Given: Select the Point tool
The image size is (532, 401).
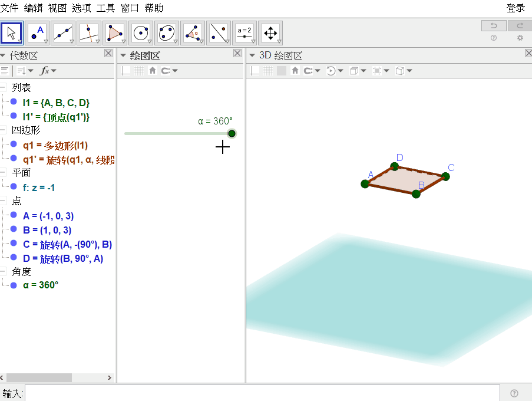Looking at the screenshot, I should click(38, 33).
